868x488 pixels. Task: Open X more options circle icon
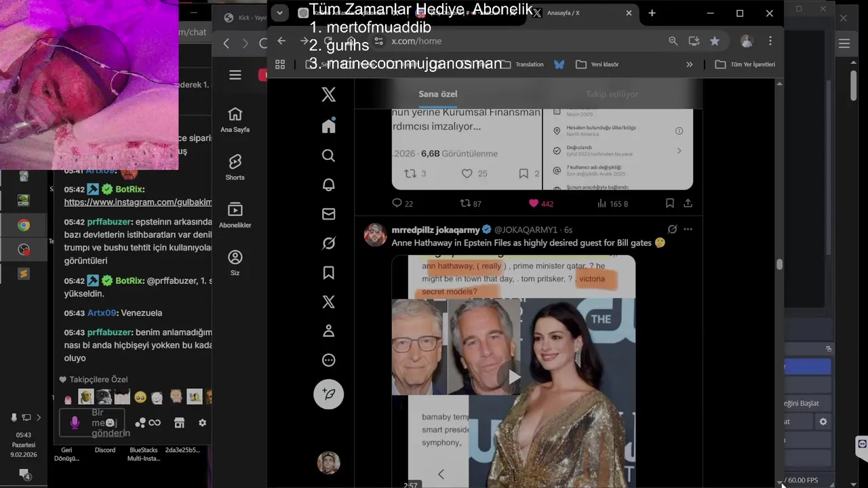(328, 360)
